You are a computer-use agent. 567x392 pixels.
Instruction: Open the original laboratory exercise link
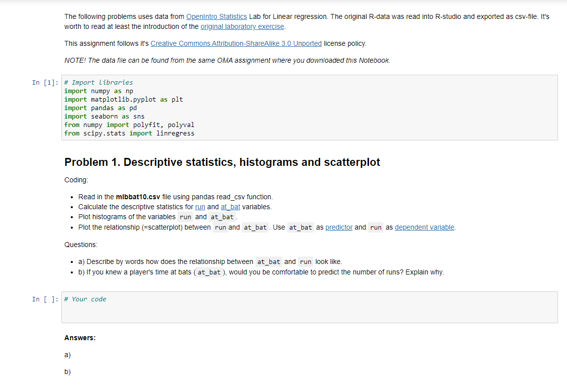(x=242, y=27)
